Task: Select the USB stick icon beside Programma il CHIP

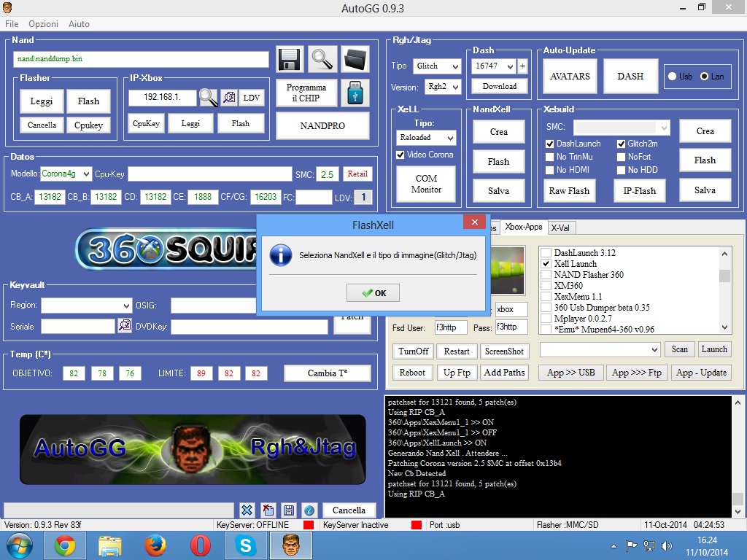Action: coord(355,93)
